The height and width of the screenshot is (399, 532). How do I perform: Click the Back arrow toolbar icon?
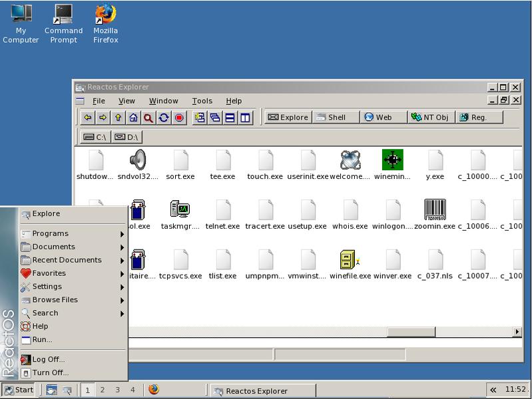coord(88,118)
